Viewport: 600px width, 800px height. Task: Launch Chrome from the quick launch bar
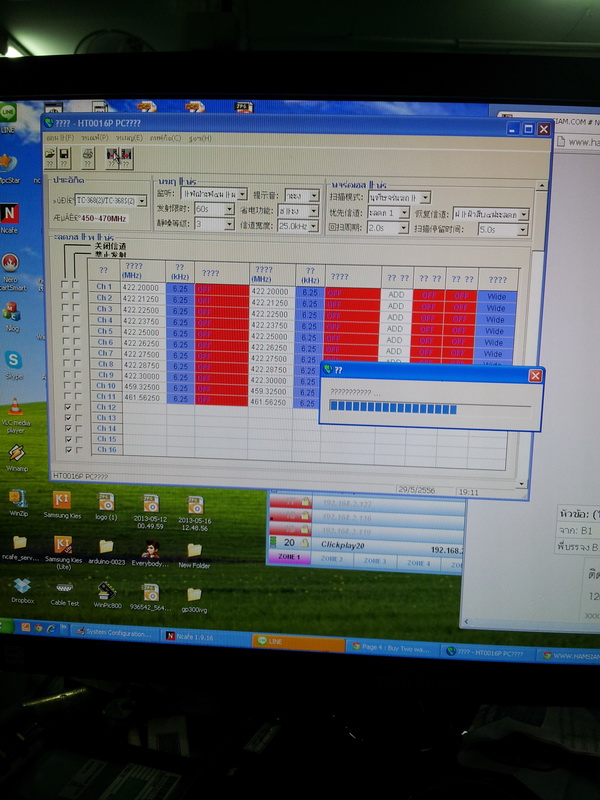38,628
